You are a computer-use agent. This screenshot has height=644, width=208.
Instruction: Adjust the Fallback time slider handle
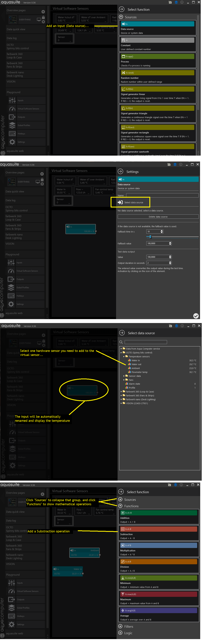150,236
